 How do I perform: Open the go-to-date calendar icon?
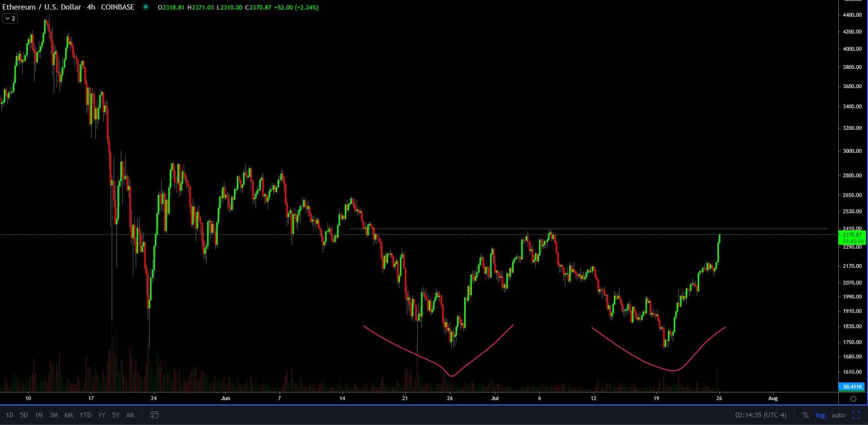click(x=154, y=415)
